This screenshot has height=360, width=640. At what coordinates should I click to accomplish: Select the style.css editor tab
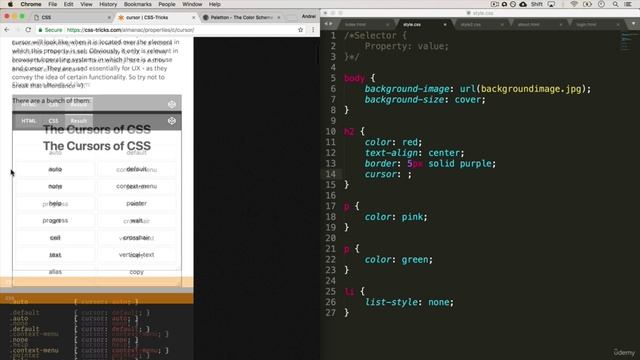pos(422,24)
